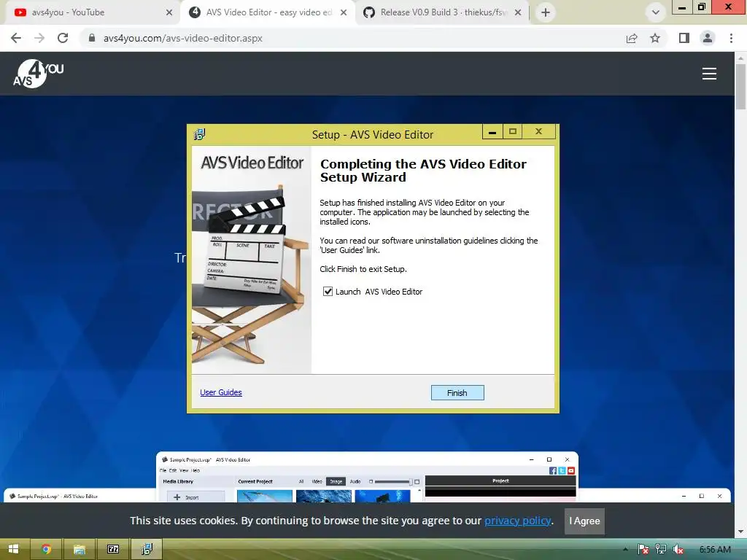Screen dimensions: 747x560
Task: Select the AVS Video Editor browser tab
Action: coord(267,12)
